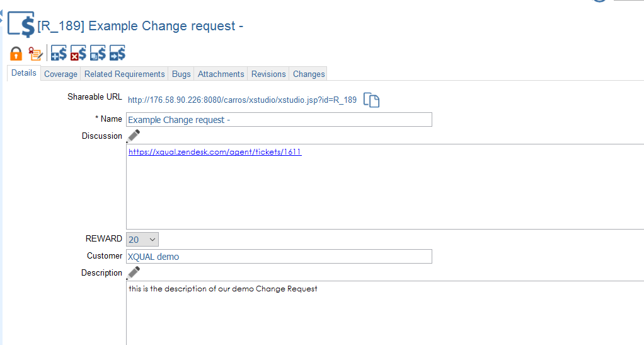
Task: Click the sign/edit document icon
Action: [x=36, y=54]
